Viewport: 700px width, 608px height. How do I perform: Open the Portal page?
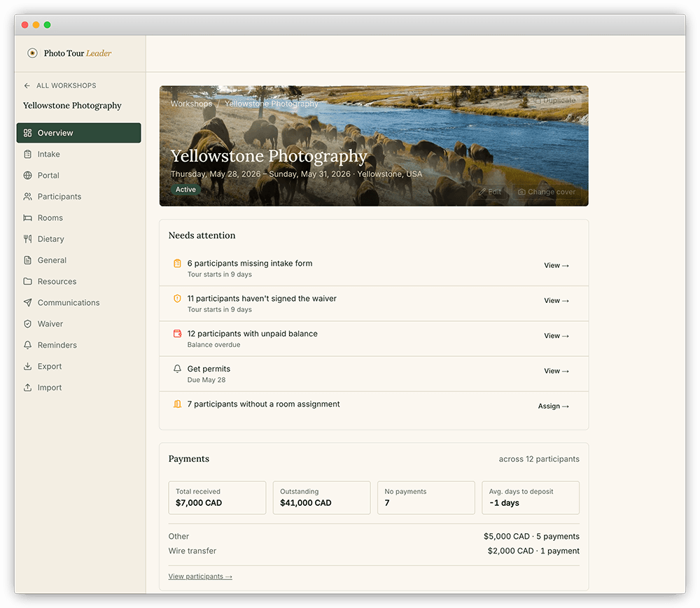click(78, 176)
